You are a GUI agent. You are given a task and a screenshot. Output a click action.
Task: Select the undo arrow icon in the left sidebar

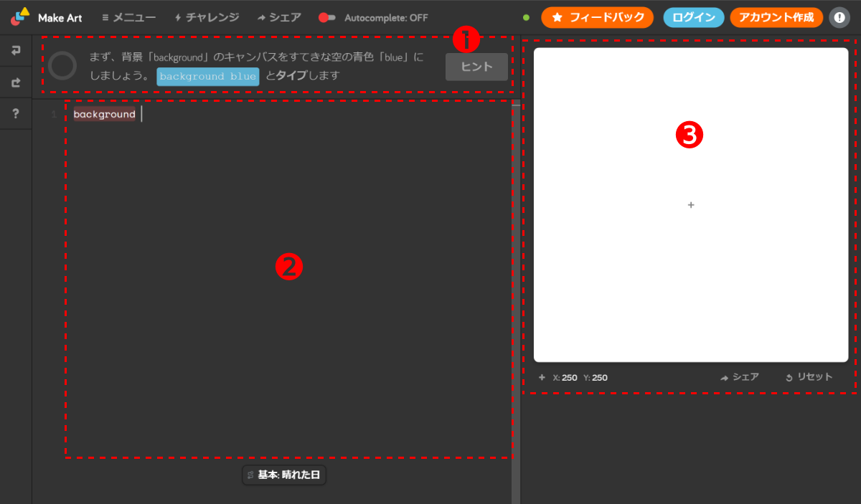tap(16, 50)
